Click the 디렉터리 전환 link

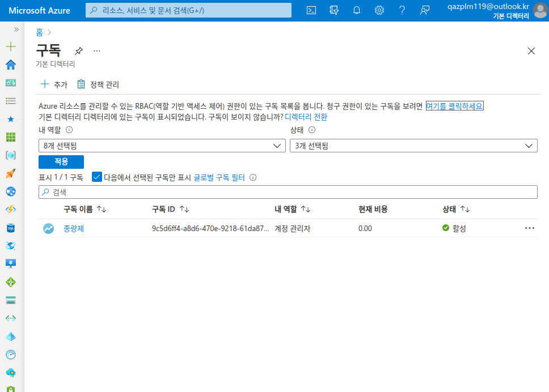pos(306,117)
